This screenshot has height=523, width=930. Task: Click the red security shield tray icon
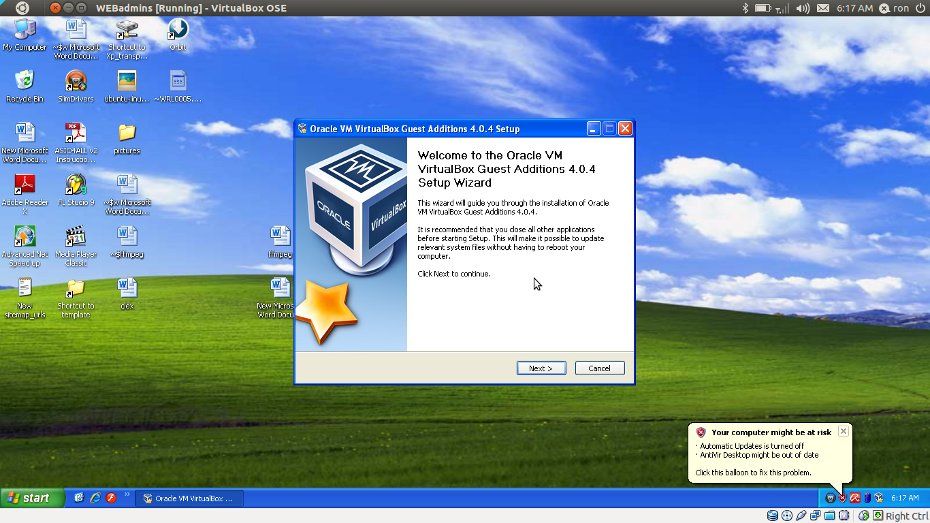tap(842, 498)
